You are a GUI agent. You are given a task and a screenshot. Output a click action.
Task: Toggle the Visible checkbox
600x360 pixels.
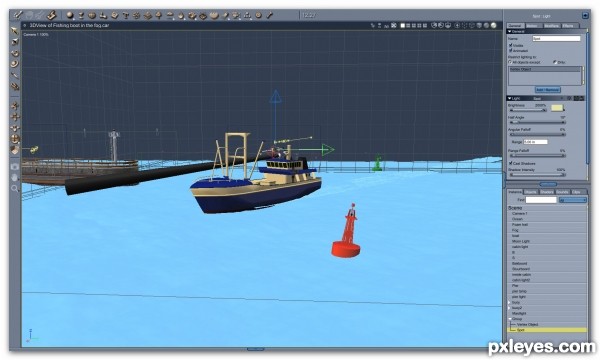(510, 45)
